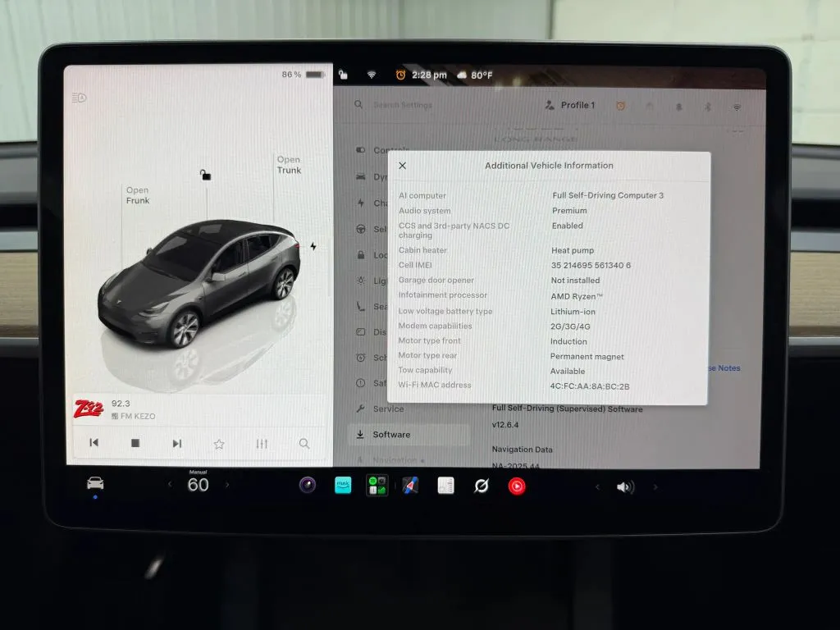Launch the red YouTube Music app
Screen dimensions: 840x630
point(517,486)
